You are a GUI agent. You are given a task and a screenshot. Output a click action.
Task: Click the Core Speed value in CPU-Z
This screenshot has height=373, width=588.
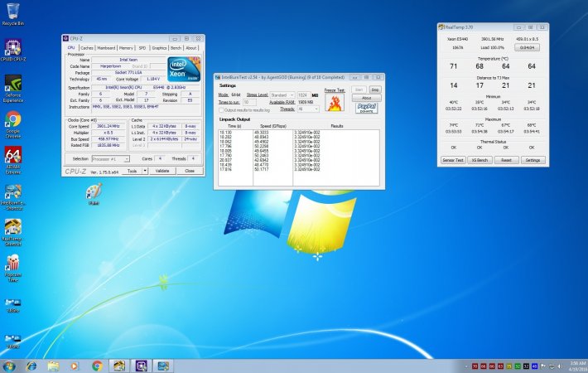108,127
